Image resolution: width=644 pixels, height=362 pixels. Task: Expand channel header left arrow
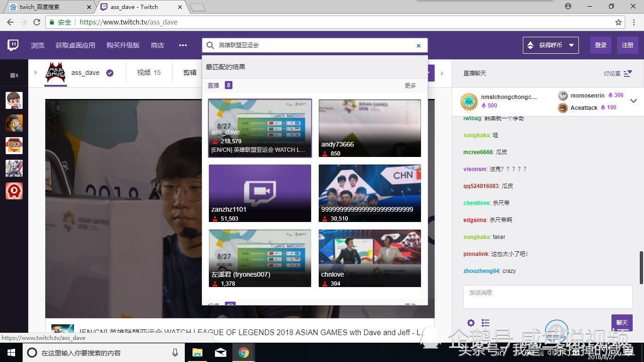(x=35, y=73)
